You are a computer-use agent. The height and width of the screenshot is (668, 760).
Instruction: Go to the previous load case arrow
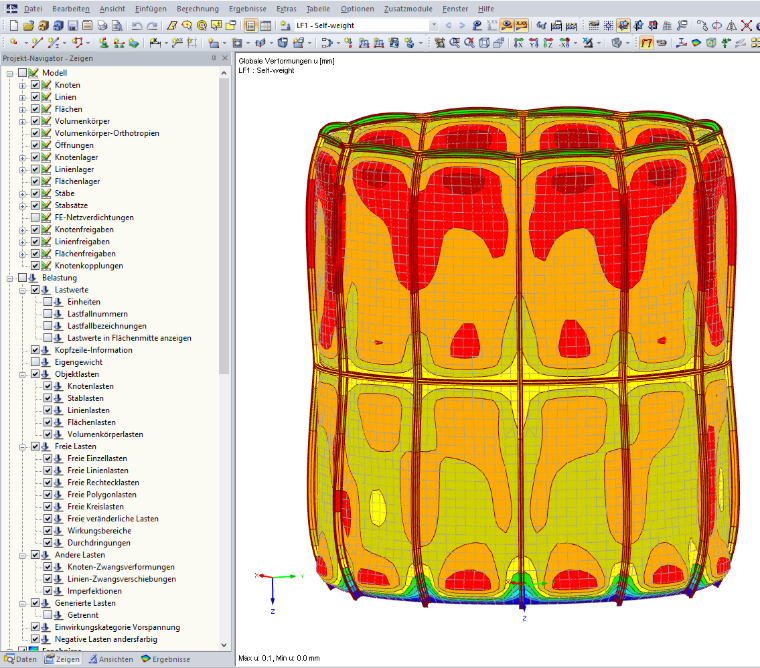pos(448,26)
